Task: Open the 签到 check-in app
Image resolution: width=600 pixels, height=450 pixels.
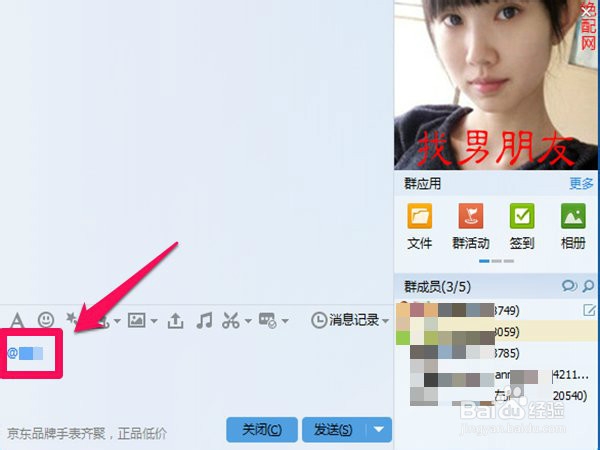Action: point(522,227)
